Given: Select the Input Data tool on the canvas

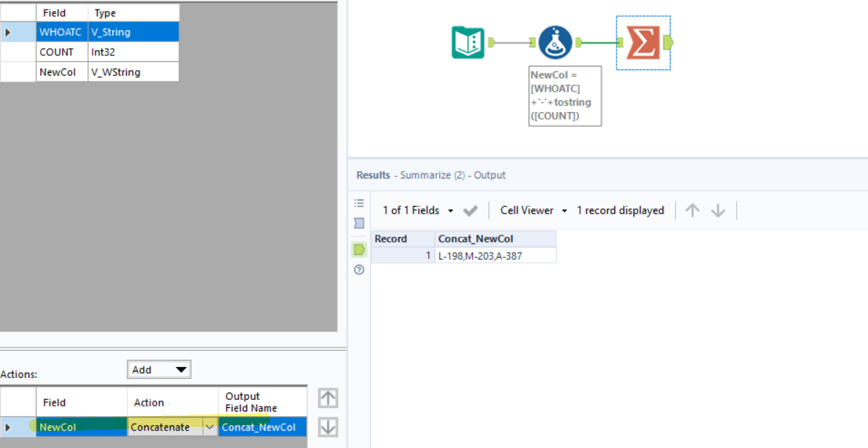Looking at the screenshot, I should point(467,42).
